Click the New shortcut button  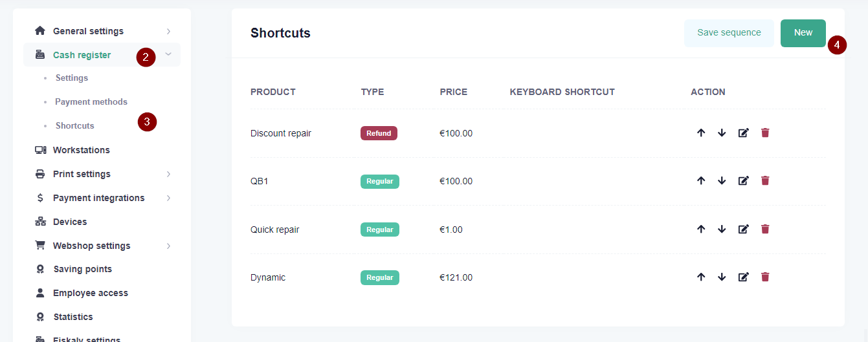click(803, 33)
